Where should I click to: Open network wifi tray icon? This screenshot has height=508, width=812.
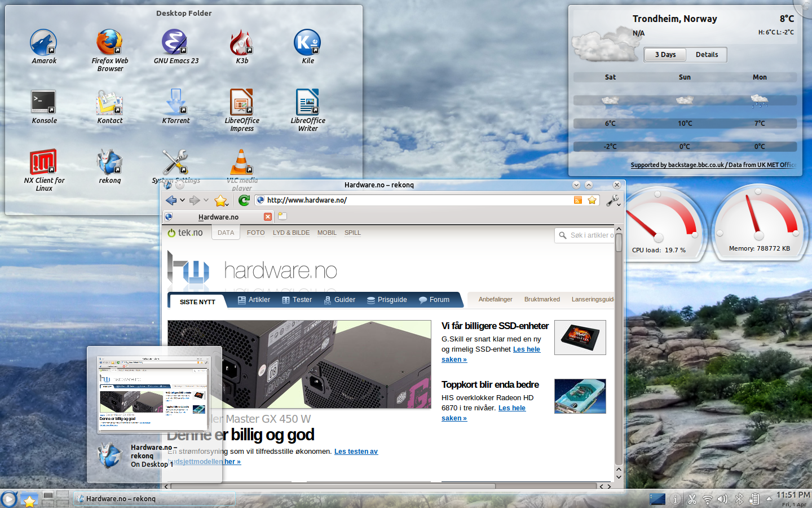707,500
